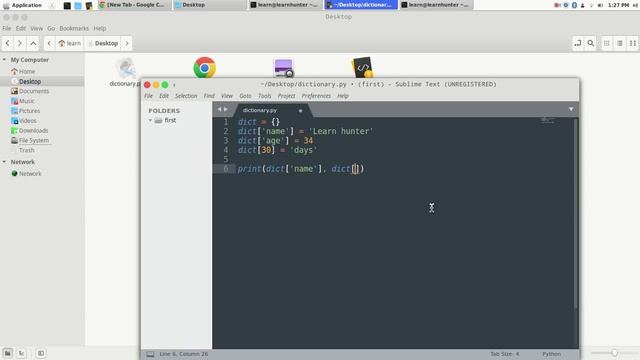Open Tab Size selector in status bar

coord(504,354)
